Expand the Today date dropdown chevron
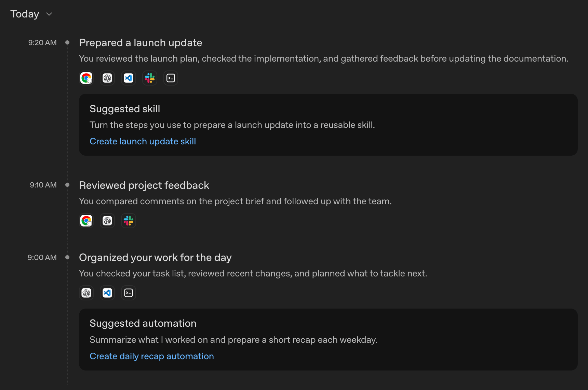 point(49,14)
